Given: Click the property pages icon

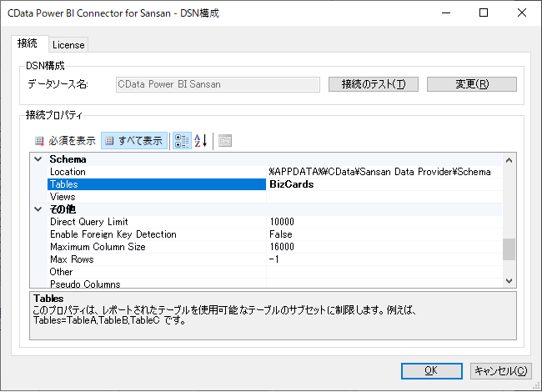Looking at the screenshot, I should (x=225, y=141).
